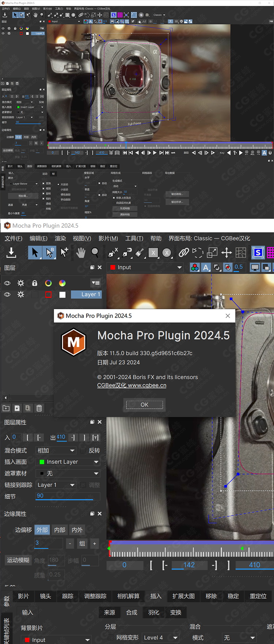Open the Level 4 dropdown in enlarged parameters
Viewport: 274px width, 644px height.
(160, 637)
